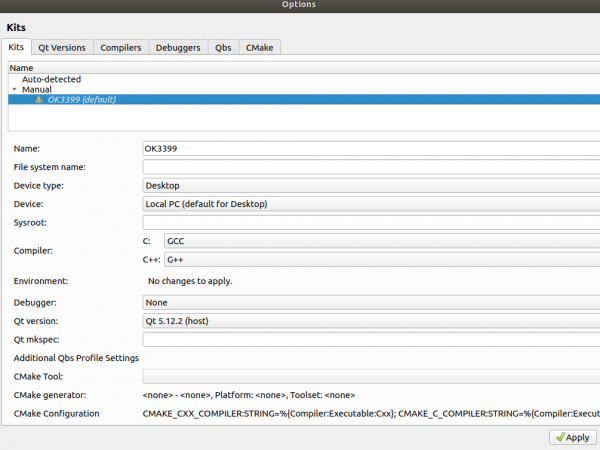
Task: Open the C++ compiler G++ dropdown
Action: click(x=380, y=260)
